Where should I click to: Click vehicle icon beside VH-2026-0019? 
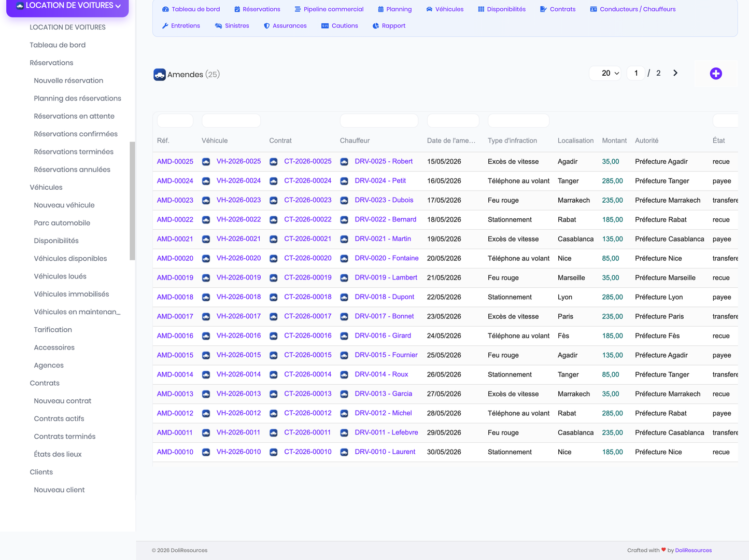[x=206, y=278]
